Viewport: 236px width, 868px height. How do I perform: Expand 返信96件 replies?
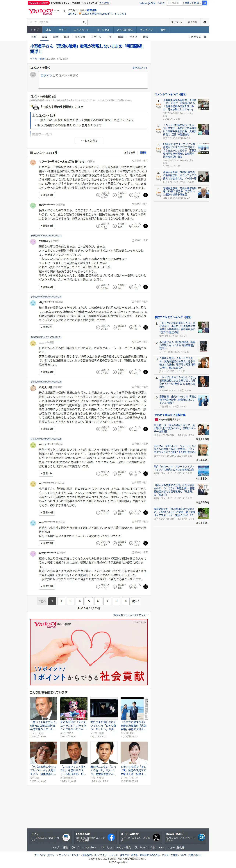pos(47,195)
